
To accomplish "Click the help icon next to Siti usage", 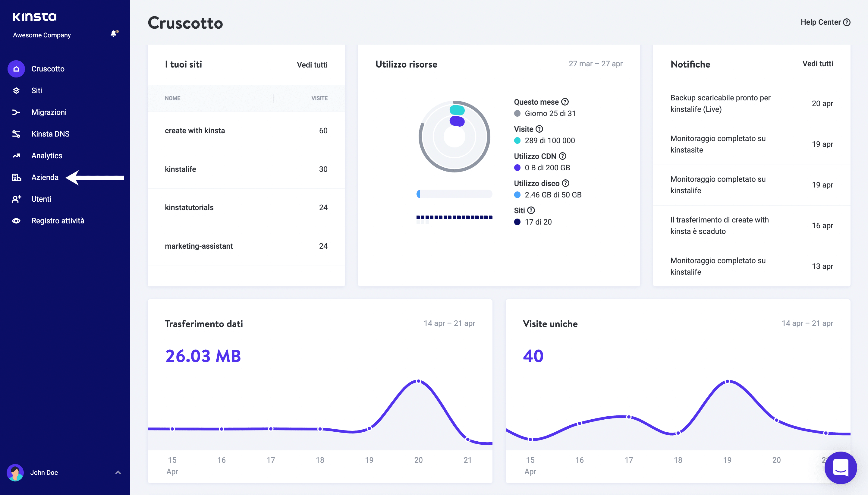I will (x=531, y=210).
